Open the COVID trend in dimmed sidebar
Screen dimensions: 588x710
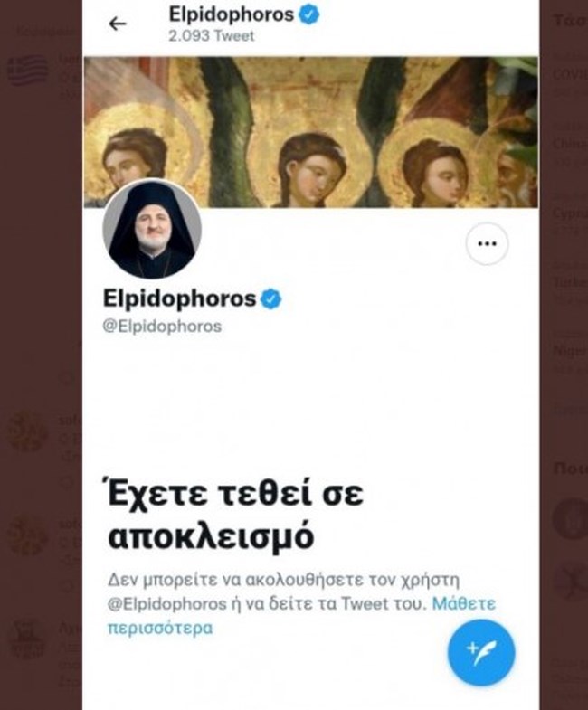570,75
